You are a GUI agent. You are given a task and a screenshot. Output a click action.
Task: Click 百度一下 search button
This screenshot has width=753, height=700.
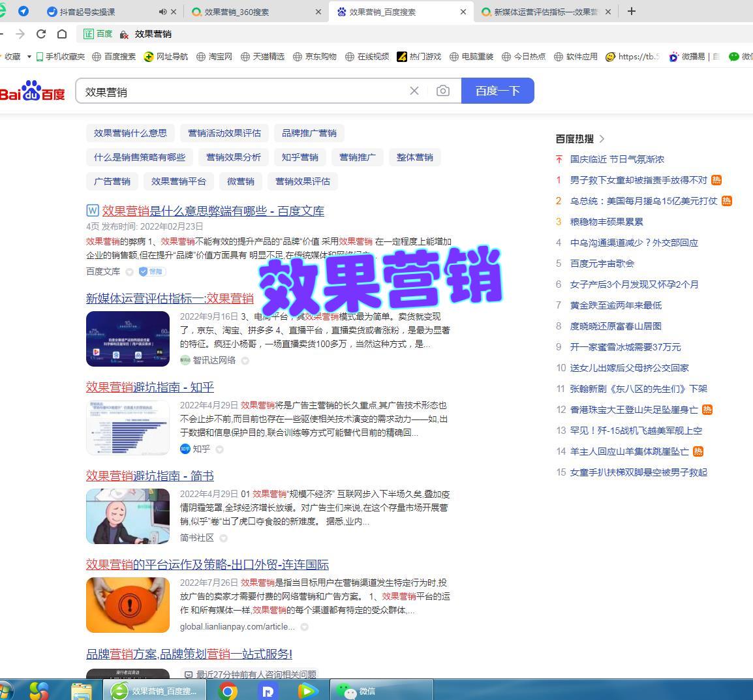coord(497,91)
